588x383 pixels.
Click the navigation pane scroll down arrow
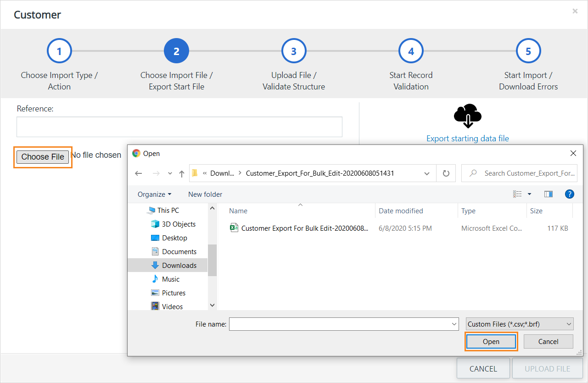tap(212, 305)
